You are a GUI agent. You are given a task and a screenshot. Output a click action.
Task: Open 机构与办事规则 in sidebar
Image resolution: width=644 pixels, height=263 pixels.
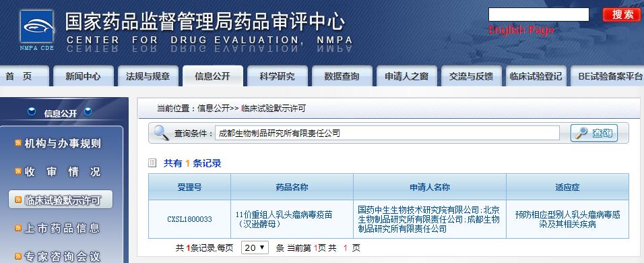coord(63,144)
